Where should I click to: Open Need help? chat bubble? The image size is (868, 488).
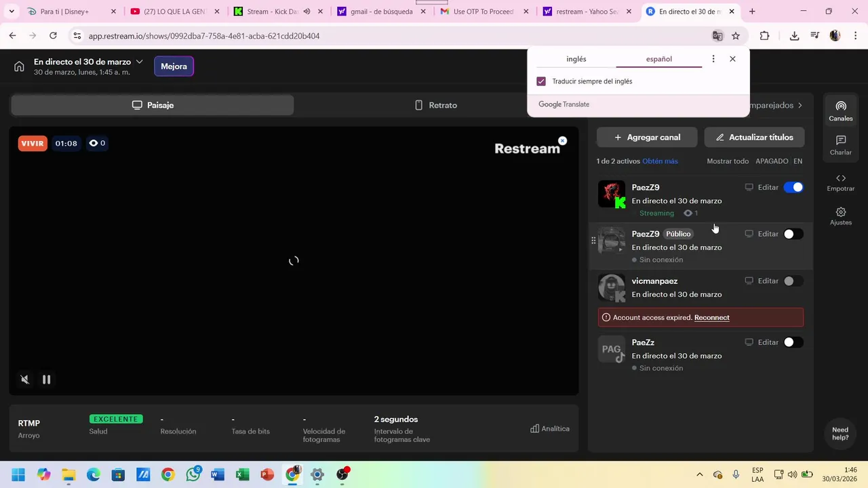click(840, 434)
